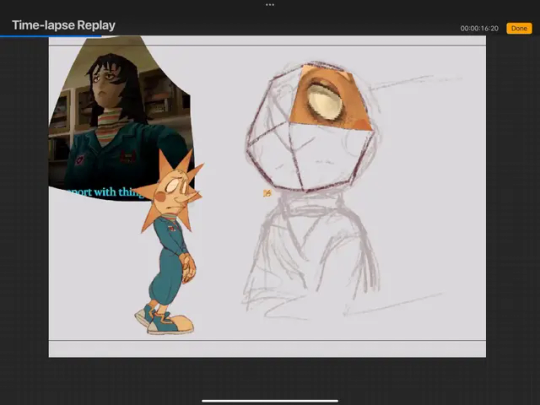This screenshot has height=405, width=540.
Task: Click the Time-lapse Replay title
Action: point(64,25)
